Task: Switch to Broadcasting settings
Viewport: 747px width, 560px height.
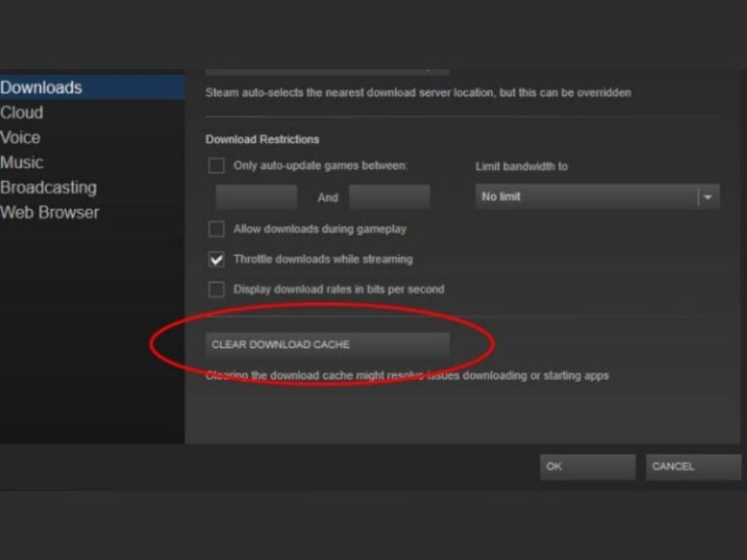Action: 49,188
